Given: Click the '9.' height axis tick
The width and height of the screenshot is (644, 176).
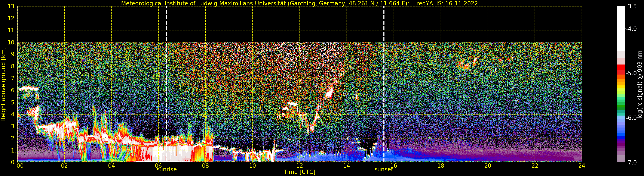Looking at the screenshot, I should tap(13, 54).
